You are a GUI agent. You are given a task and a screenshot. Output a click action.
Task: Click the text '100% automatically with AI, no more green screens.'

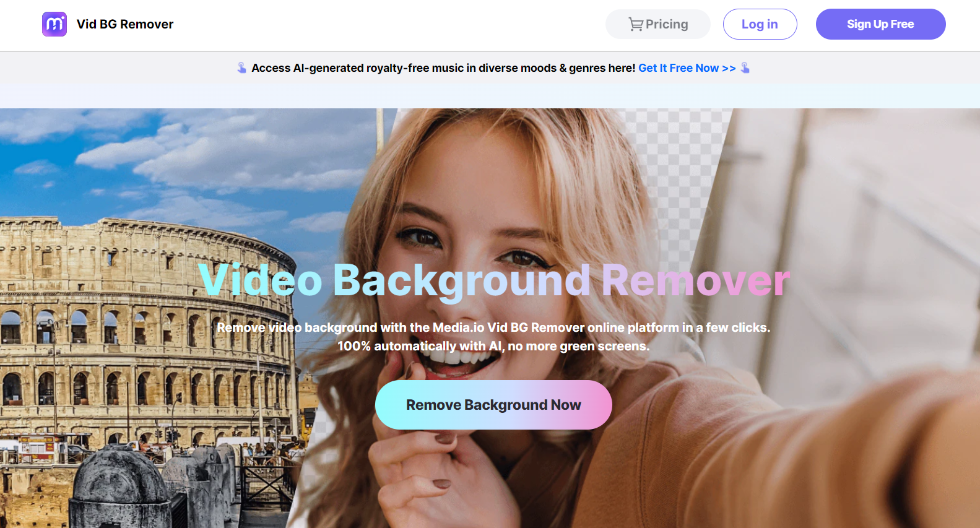click(x=493, y=346)
